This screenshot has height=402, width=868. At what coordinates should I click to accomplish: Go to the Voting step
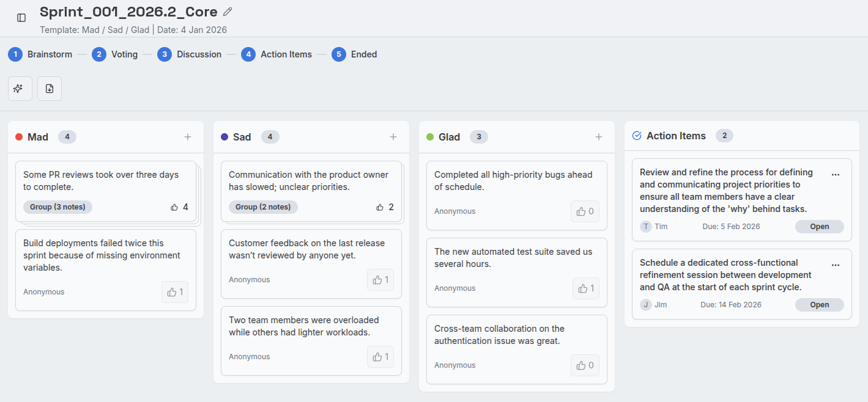pos(115,54)
